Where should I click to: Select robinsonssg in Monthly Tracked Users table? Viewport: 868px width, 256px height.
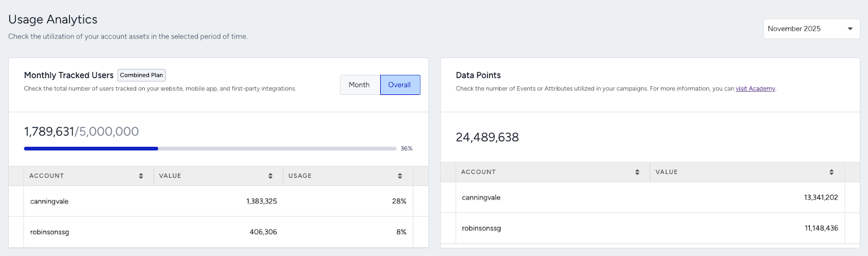click(49, 232)
